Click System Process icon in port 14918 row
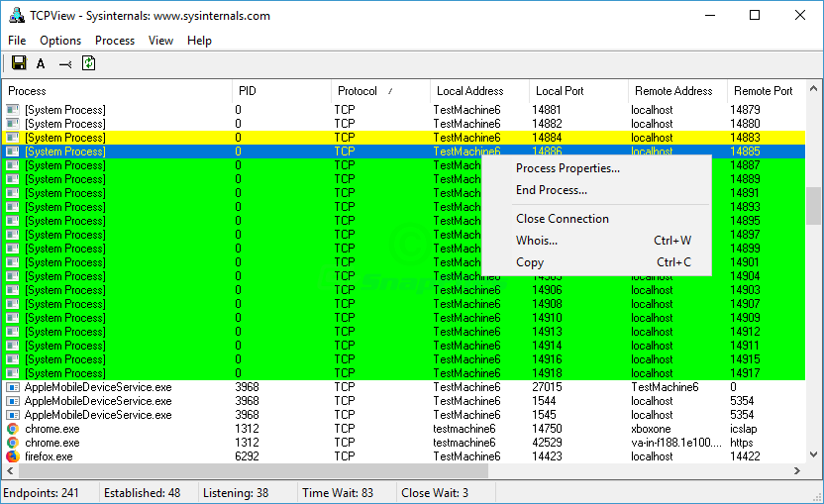Screen dimensions: 824x504 [13, 373]
